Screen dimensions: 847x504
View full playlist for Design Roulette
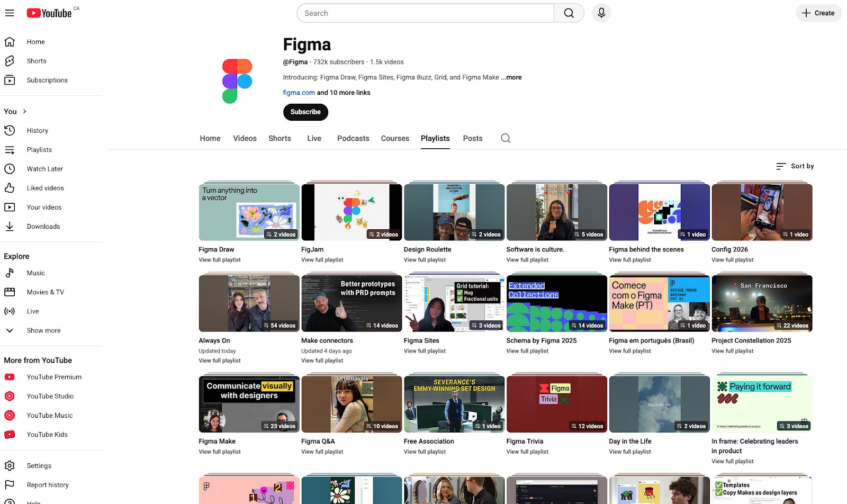[x=425, y=260]
